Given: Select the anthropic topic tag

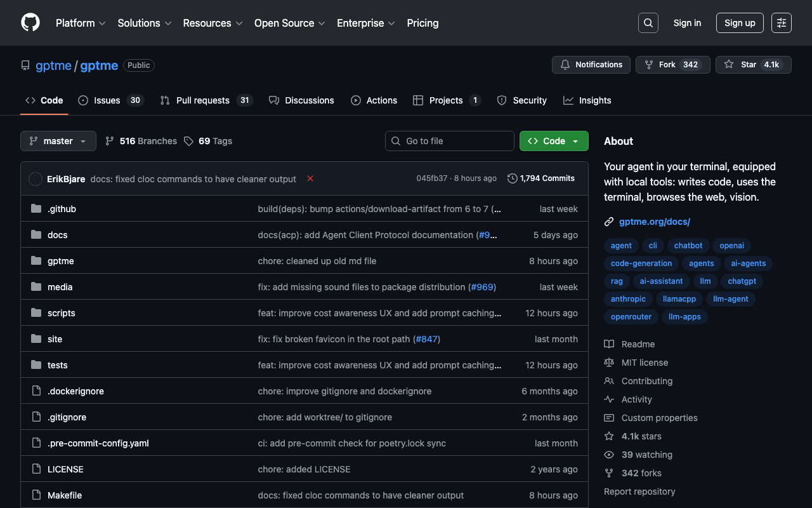Looking at the screenshot, I should point(628,299).
